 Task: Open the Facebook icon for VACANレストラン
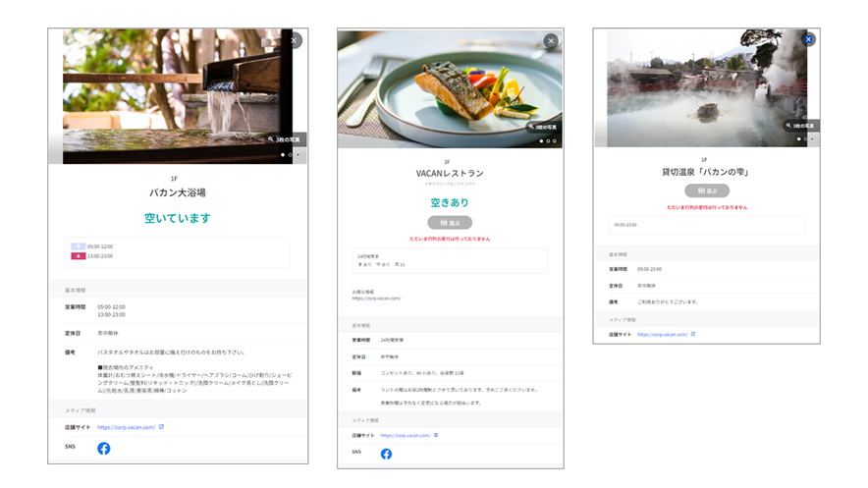[x=386, y=454]
